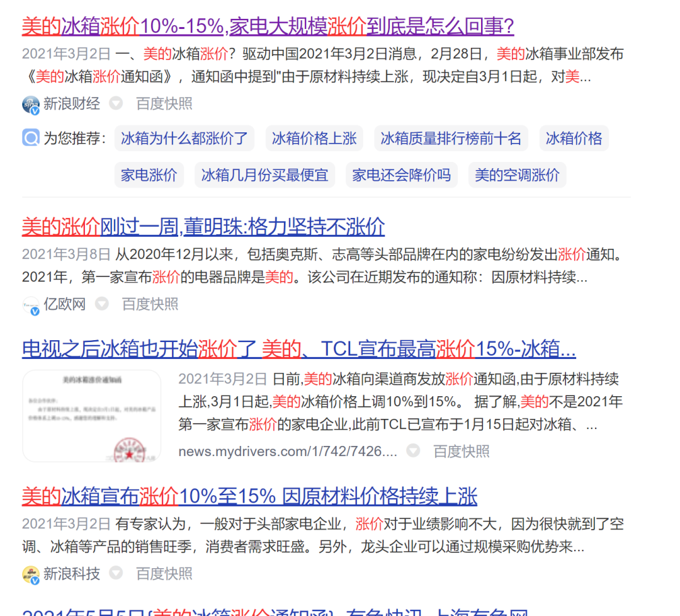Open 百度快照 for the mydrivers result
680x616 pixels.
tap(462, 451)
